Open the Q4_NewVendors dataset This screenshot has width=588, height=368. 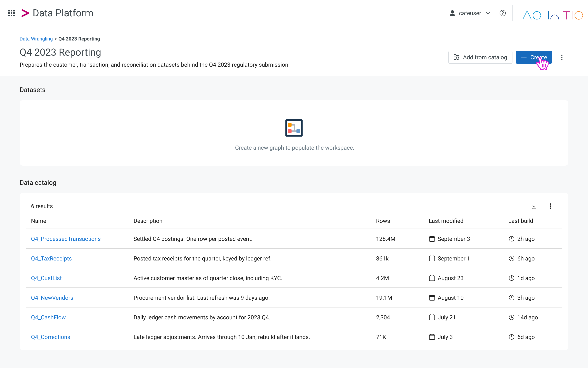click(52, 298)
